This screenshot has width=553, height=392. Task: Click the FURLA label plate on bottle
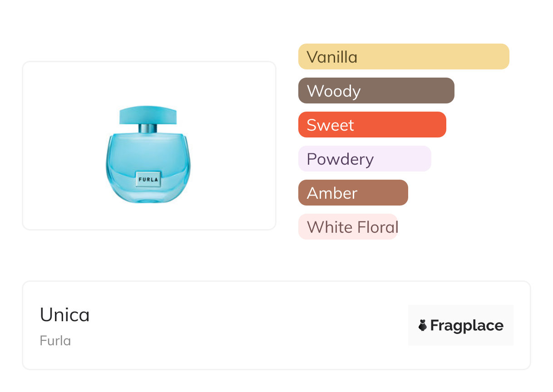point(148,179)
